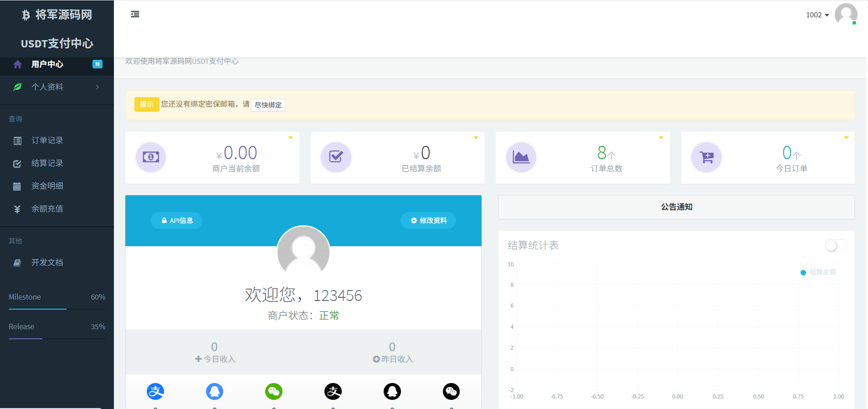This screenshot has width=868, height=409.
Task: Click the area chart icon on the 订单总数 card
Action: click(521, 157)
